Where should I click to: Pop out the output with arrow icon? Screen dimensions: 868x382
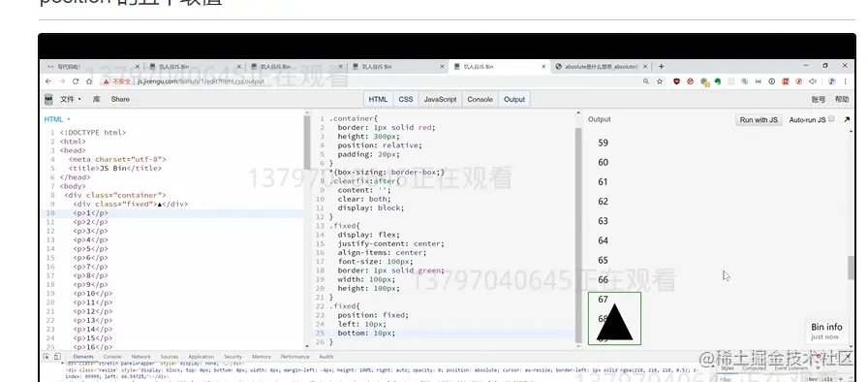[x=847, y=119]
